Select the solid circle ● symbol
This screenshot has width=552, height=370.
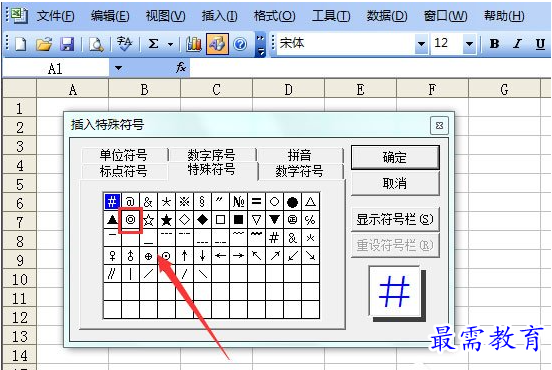(292, 202)
